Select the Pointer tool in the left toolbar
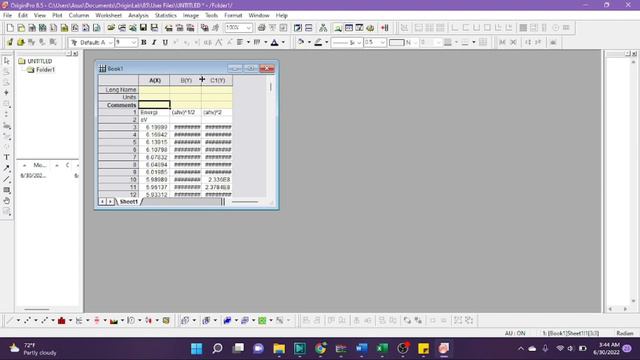The height and width of the screenshot is (360, 640). (7, 61)
